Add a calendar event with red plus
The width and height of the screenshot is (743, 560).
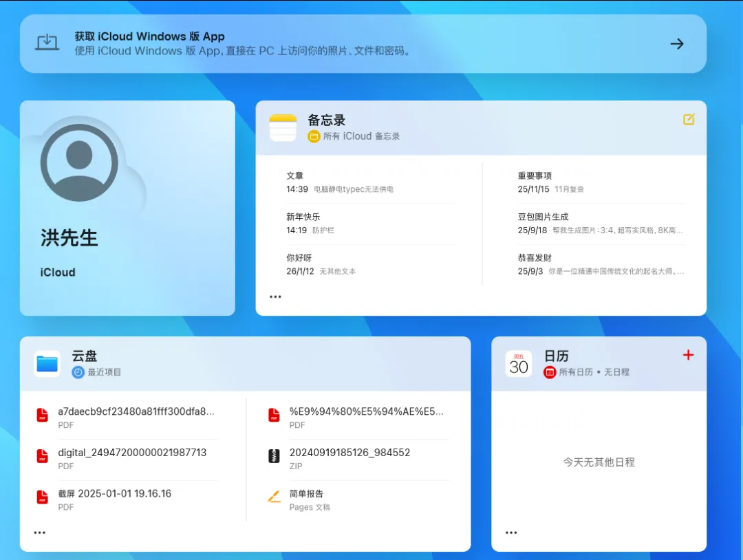(689, 355)
